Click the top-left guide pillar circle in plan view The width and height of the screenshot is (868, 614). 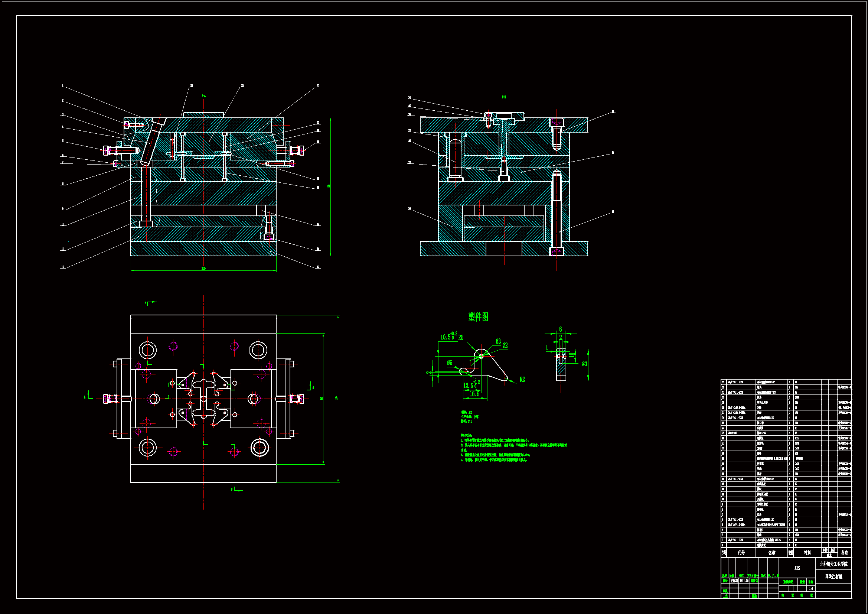pyautogui.click(x=147, y=350)
